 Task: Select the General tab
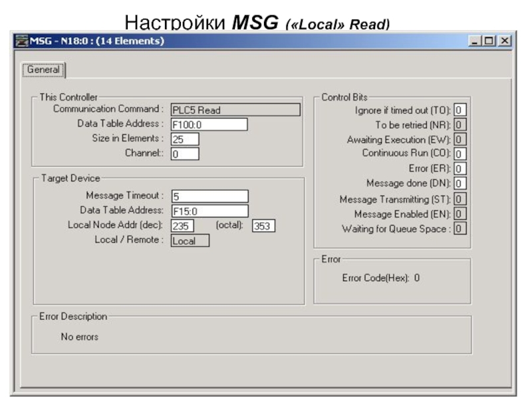[x=44, y=70]
